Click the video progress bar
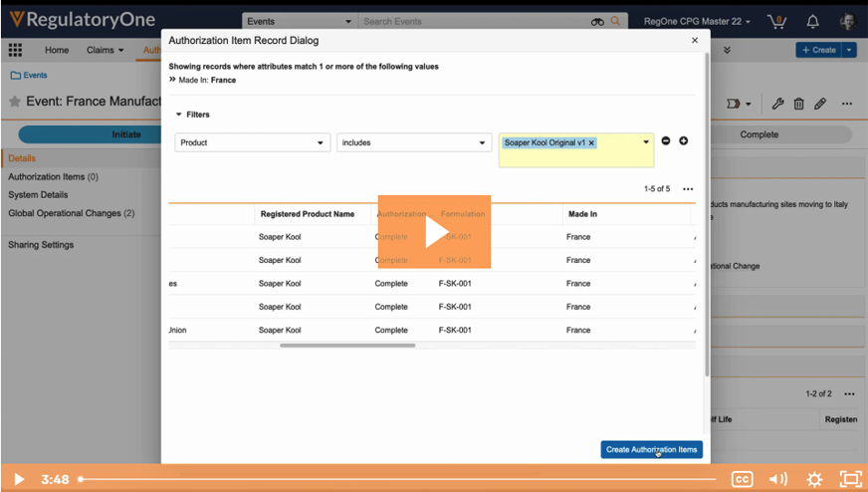868x492 pixels. coord(398,479)
